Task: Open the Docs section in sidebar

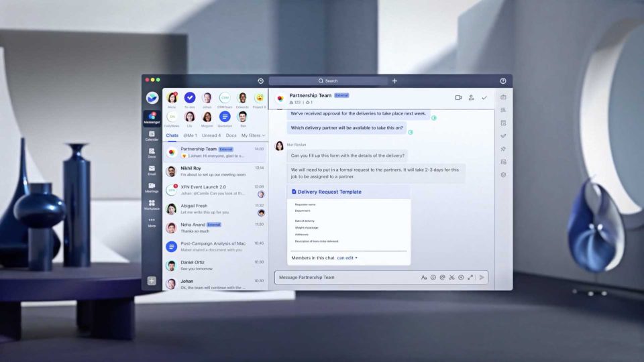Action: (152, 152)
